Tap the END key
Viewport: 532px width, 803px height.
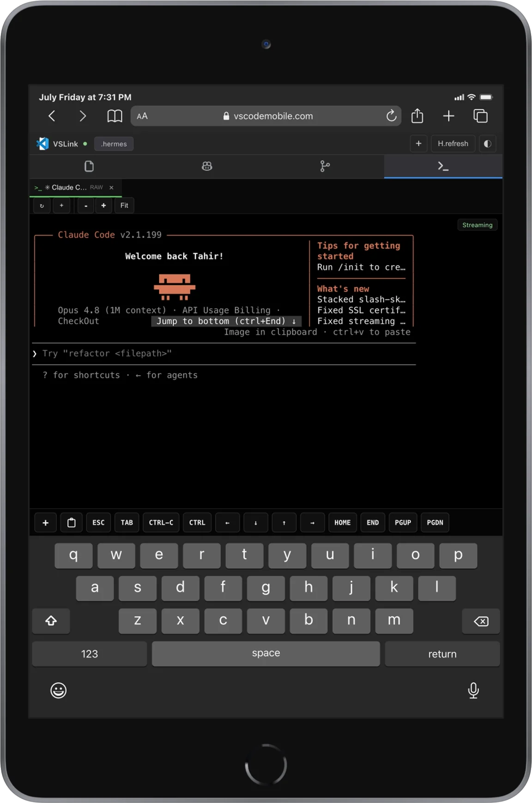pyautogui.click(x=373, y=523)
